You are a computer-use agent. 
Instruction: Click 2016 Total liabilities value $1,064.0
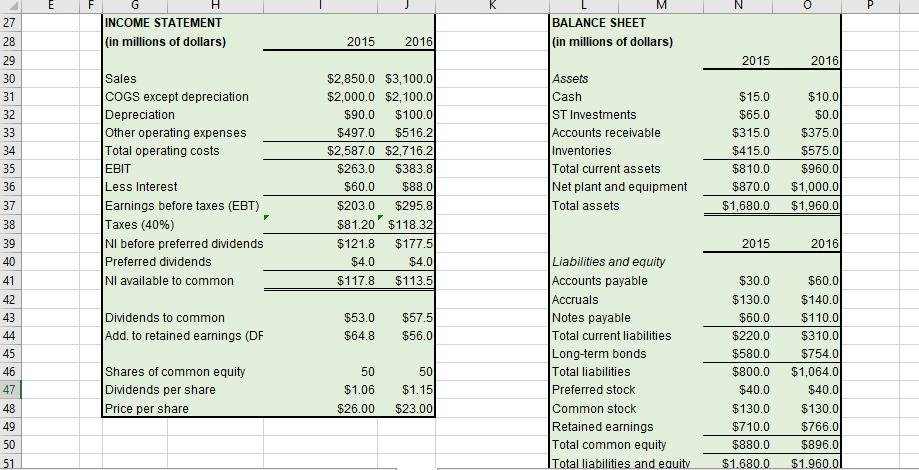pyautogui.click(x=815, y=372)
